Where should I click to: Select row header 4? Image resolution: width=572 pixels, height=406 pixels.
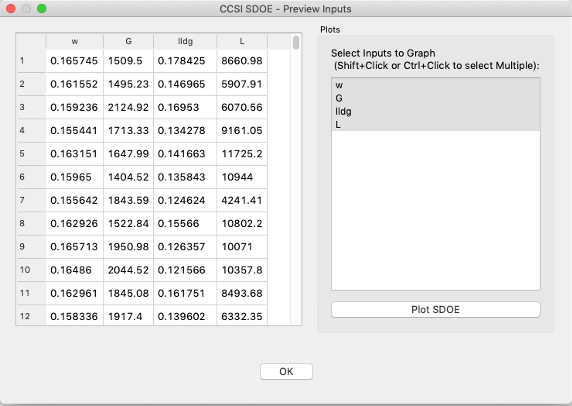[31, 130]
